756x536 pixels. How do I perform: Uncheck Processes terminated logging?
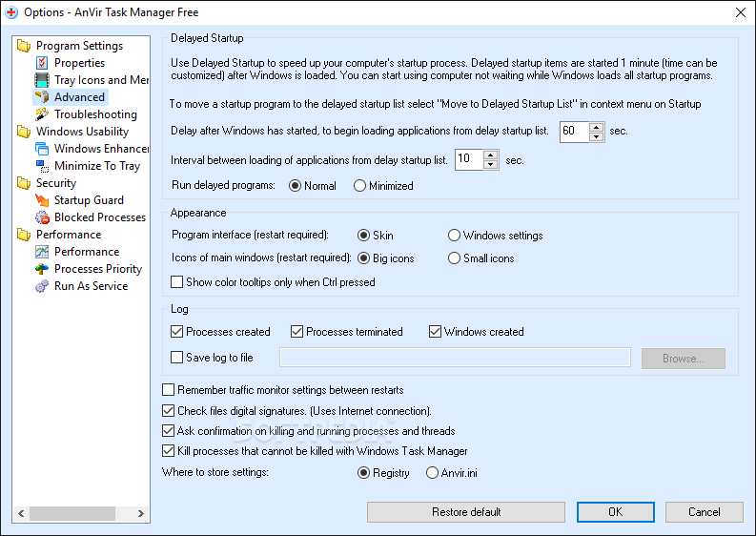(x=297, y=332)
